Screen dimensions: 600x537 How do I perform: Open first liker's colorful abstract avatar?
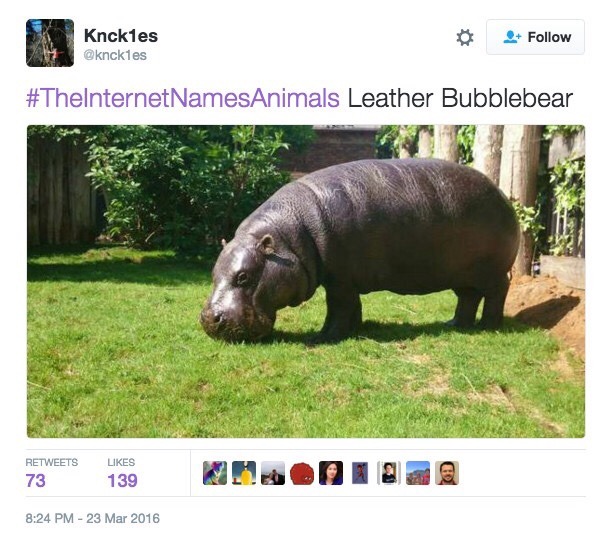(215, 473)
